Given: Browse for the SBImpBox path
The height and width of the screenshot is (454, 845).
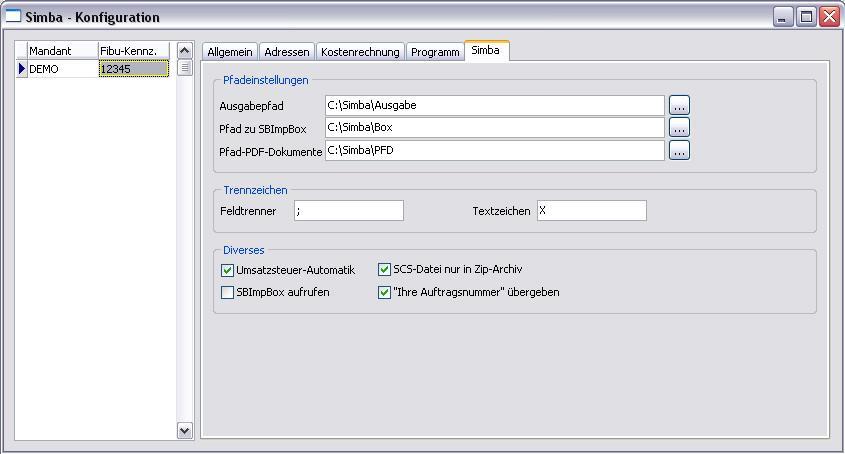Looking at the screenshot, I should 680,128.
